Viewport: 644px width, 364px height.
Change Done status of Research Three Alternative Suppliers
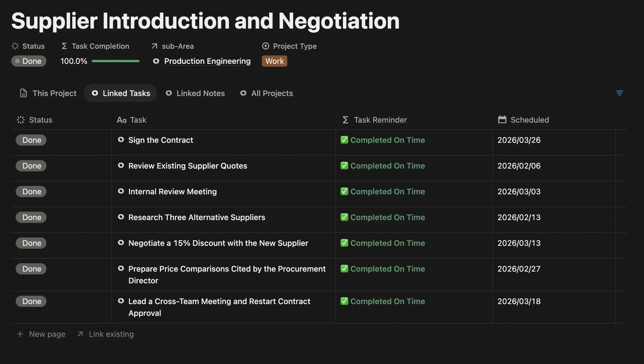pos(31,217)
